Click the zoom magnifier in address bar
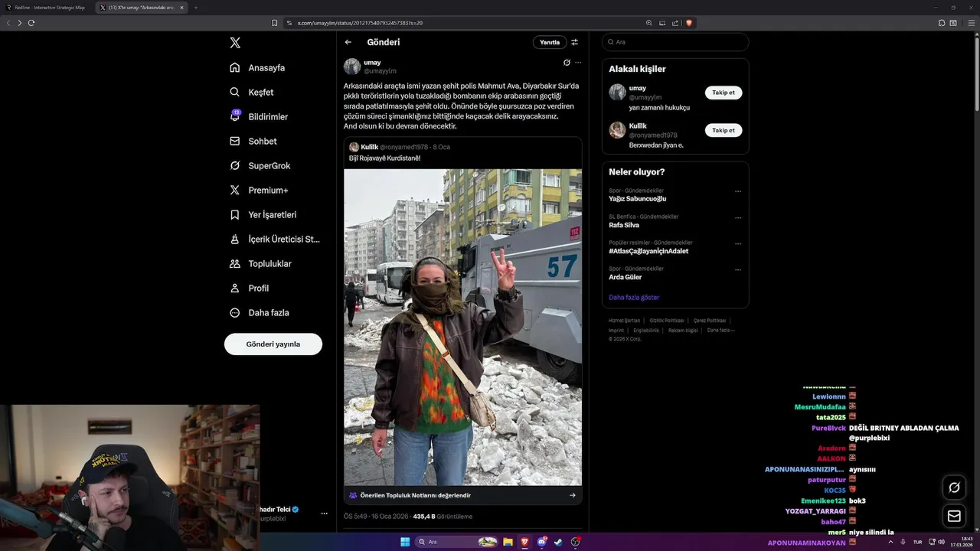This screenshot has width=980, height=551. [651, 23]
